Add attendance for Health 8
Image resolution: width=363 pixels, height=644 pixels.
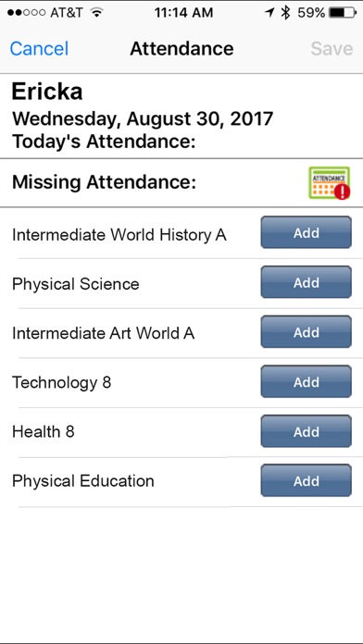point(307,431)
